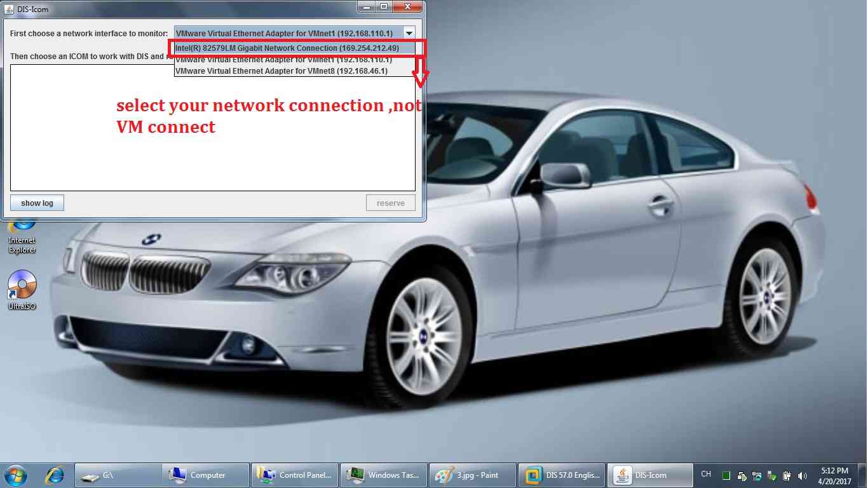Expand the network interface dropdown arrow
This screenshot has width=868, height=488.
tap(409, 33)
